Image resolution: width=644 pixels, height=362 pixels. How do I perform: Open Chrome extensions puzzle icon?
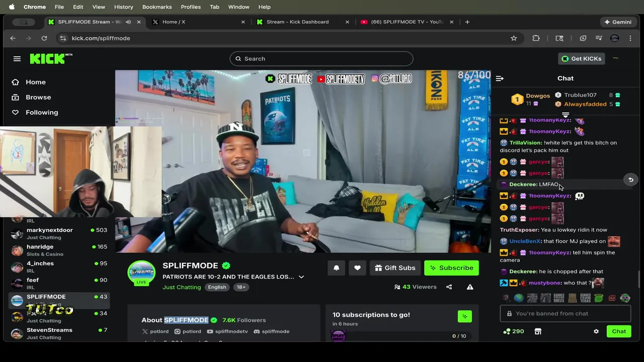click(x=536, y=38)
